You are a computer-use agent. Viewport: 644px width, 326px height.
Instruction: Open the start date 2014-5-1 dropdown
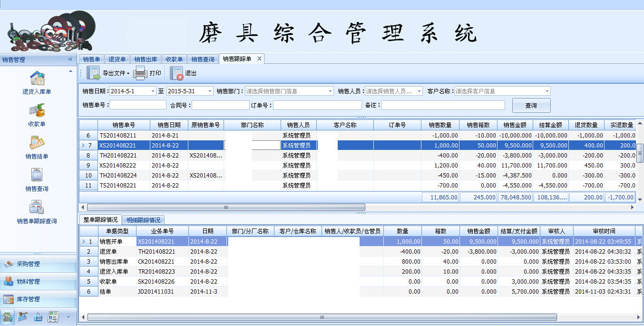(153, 91)
